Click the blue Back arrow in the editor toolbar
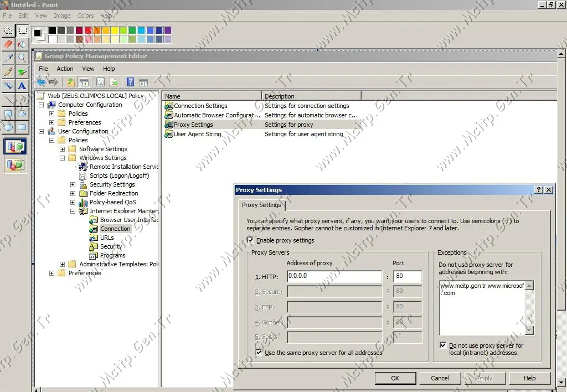 click(x=41, y=82)
